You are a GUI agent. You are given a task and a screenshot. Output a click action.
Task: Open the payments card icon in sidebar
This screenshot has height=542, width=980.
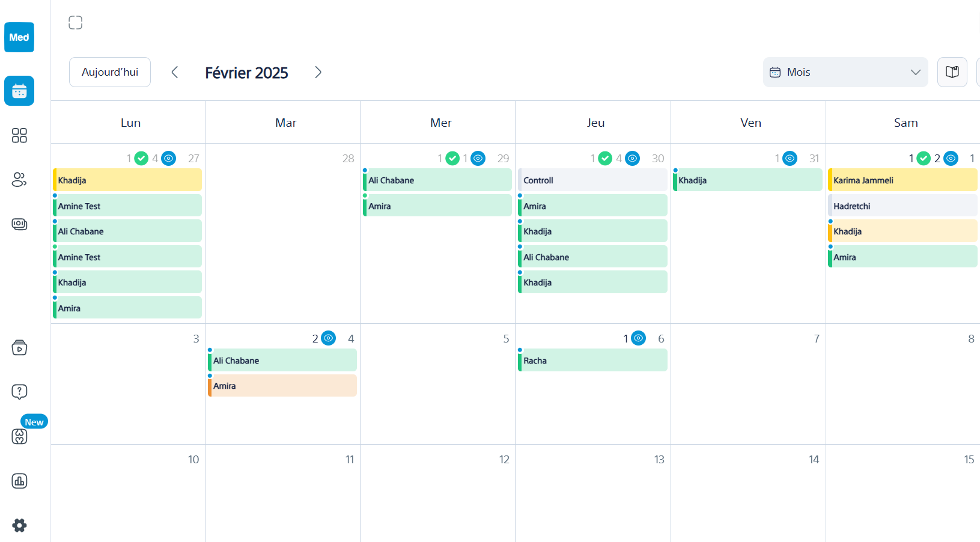pos(19,224)
